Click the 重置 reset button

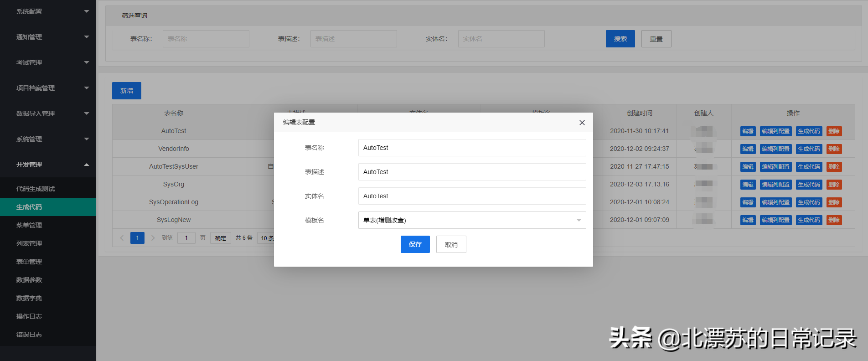pyautogui.click(x=656, y=39)
